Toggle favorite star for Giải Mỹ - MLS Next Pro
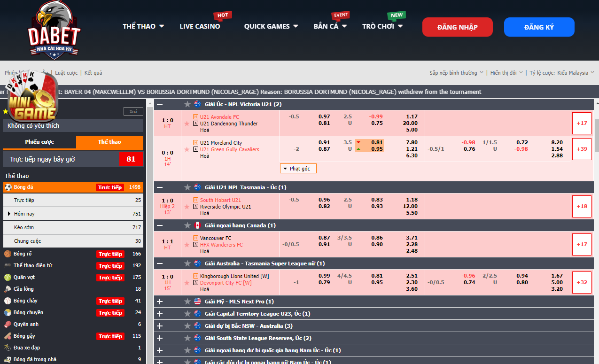Viewport: 599px width, 364px height. (x=187, y=302)
